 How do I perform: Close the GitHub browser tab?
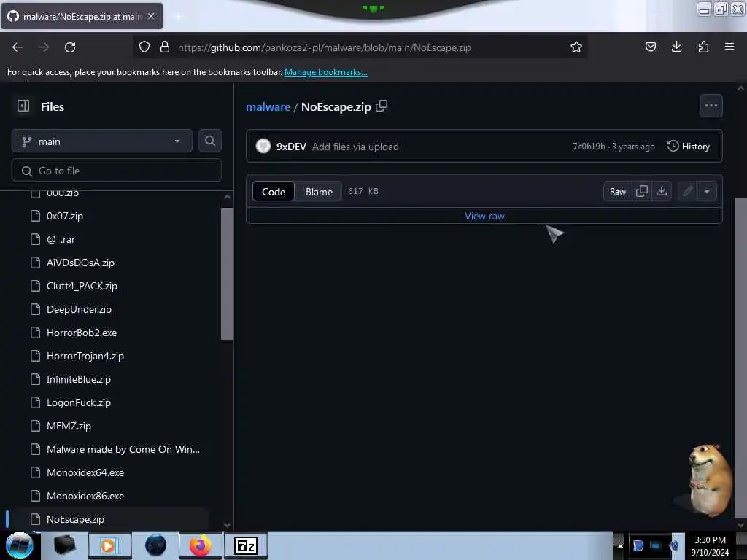(x=151, y=16)
